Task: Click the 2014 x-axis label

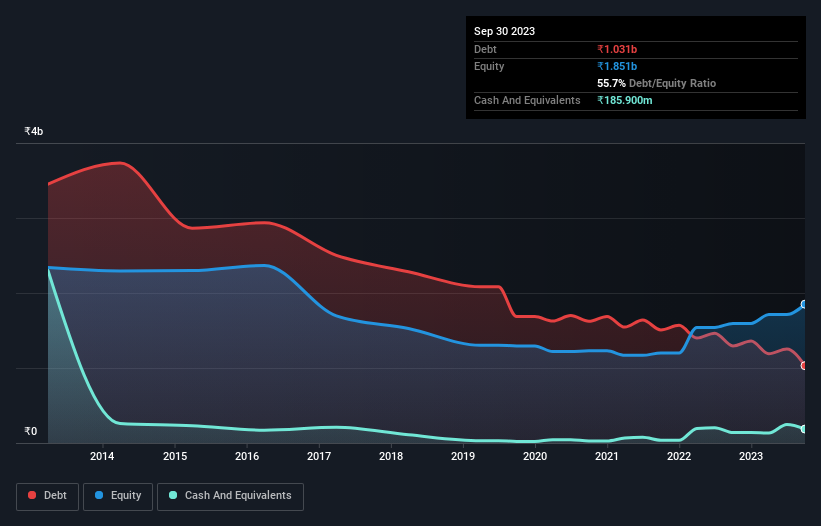Action: 102,456
